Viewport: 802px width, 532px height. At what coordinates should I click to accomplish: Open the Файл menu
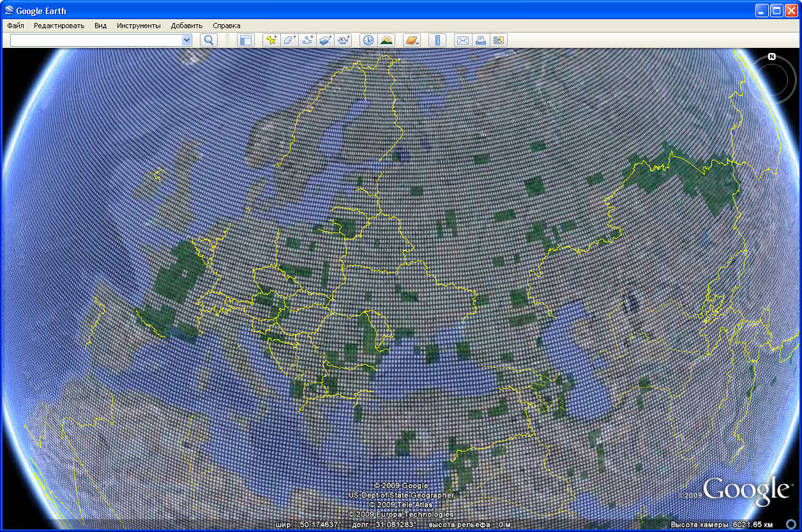tap(16, 26)
